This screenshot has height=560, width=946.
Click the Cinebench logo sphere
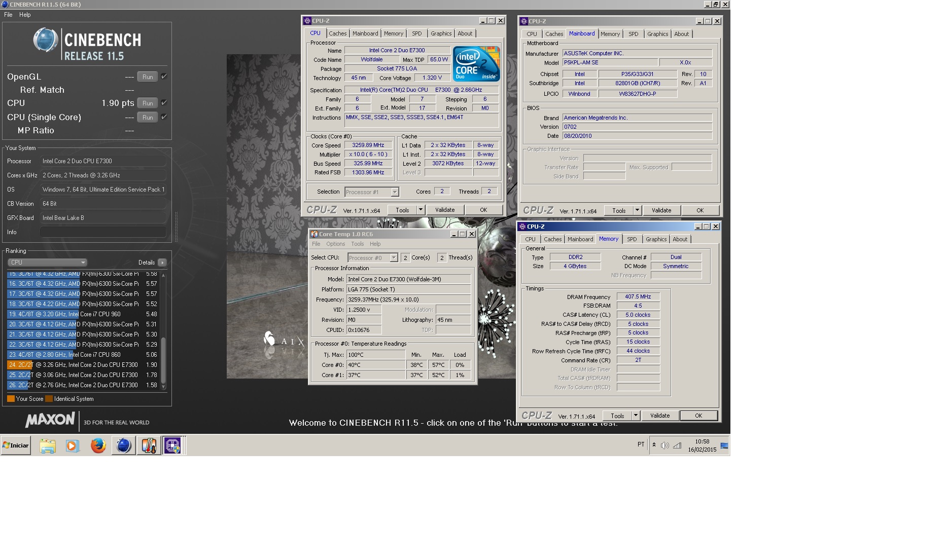click(46, 40)
